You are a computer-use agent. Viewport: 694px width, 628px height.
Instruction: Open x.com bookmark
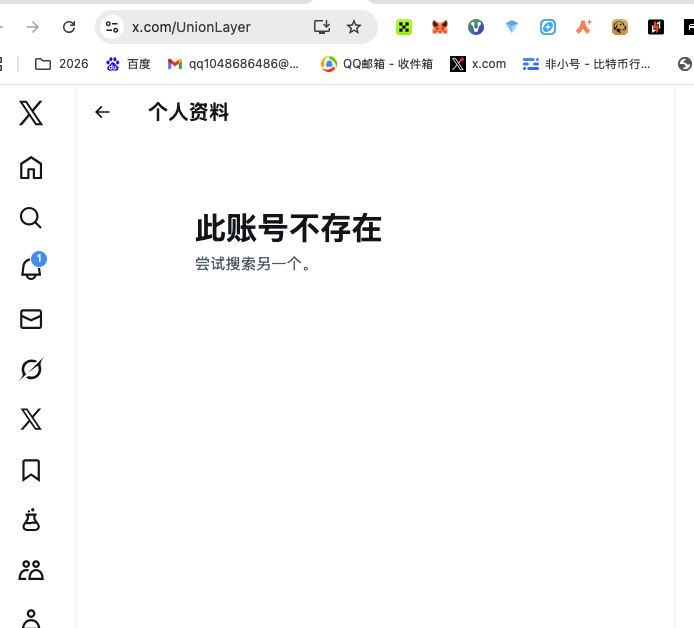(478, 64)
